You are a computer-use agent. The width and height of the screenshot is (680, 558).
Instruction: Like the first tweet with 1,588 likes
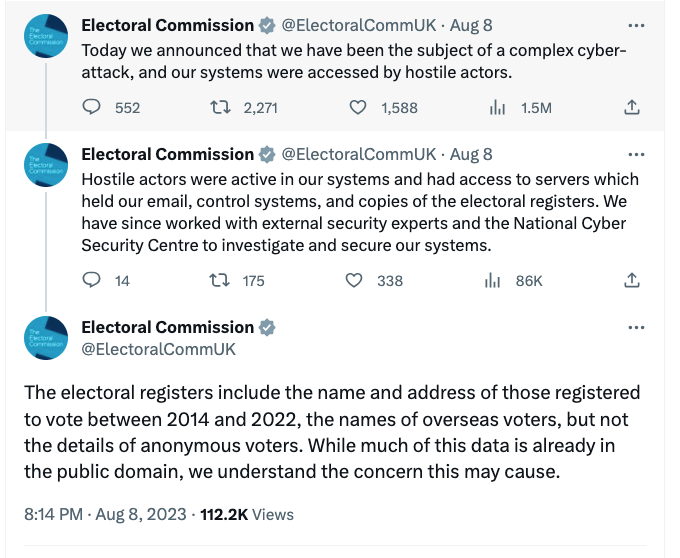(359, 108)
